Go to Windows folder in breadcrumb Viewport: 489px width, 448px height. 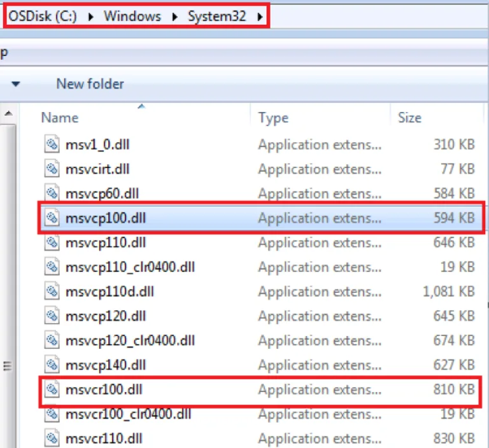coord(132,16)
